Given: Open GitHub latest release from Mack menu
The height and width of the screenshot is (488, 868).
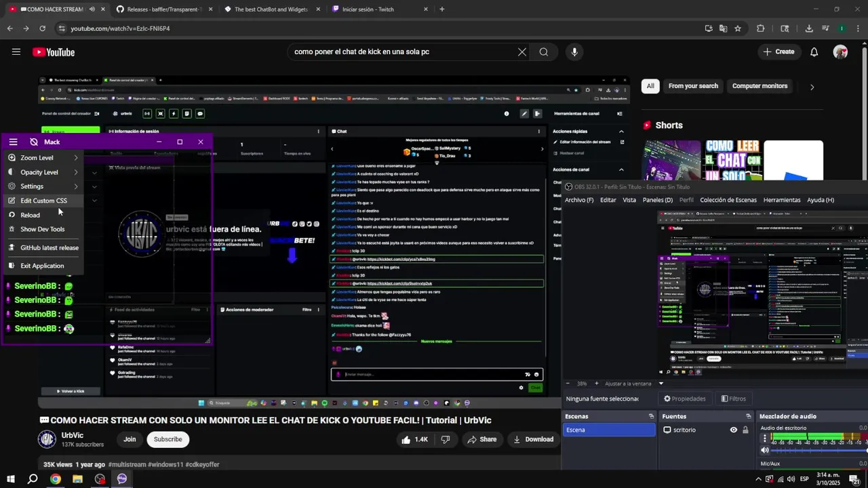Looking at the screenshot, I should point(43,247).
